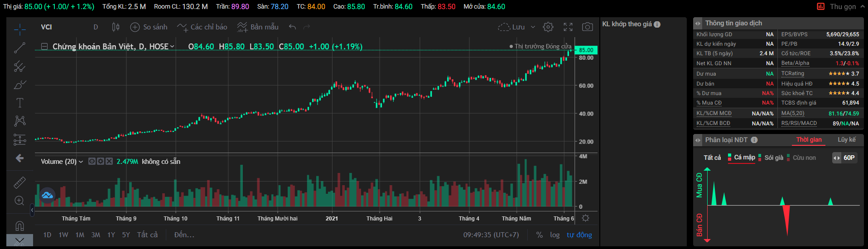Click the undo arrow in chart toolbar
The height and width of the screenshot is (249, 868).
293,27
